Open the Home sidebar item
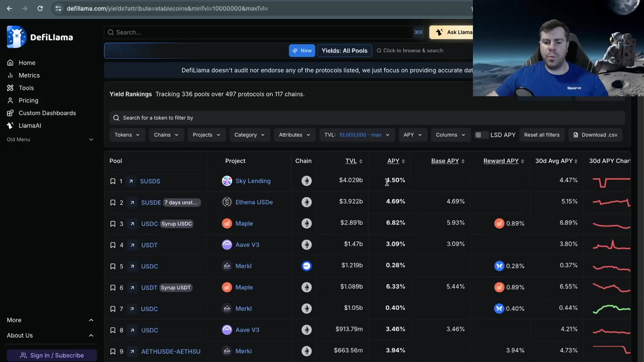Viewport: 644px width, 362px height. coord(27,63)
